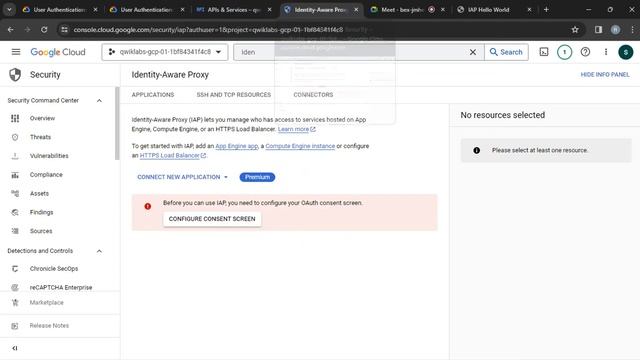640x360 pixels.
Task: Switch to the Applications tab
Action: click(x=153, y=95)
